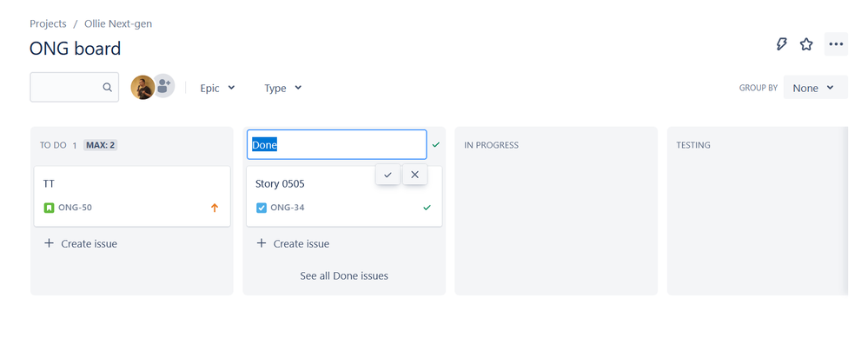Viewport: 868px width, 364px height.
Task: Create an issue in the Done column
Action: coord(293,244)
